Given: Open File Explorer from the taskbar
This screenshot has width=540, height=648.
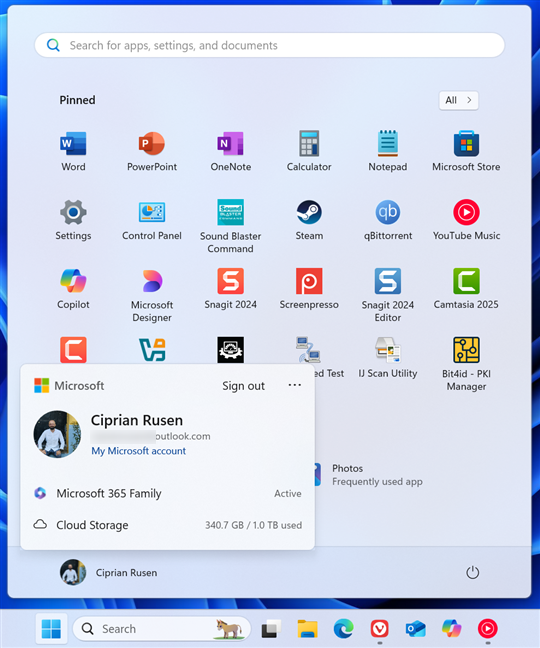Looking at the screenshot, I should 307,629.
